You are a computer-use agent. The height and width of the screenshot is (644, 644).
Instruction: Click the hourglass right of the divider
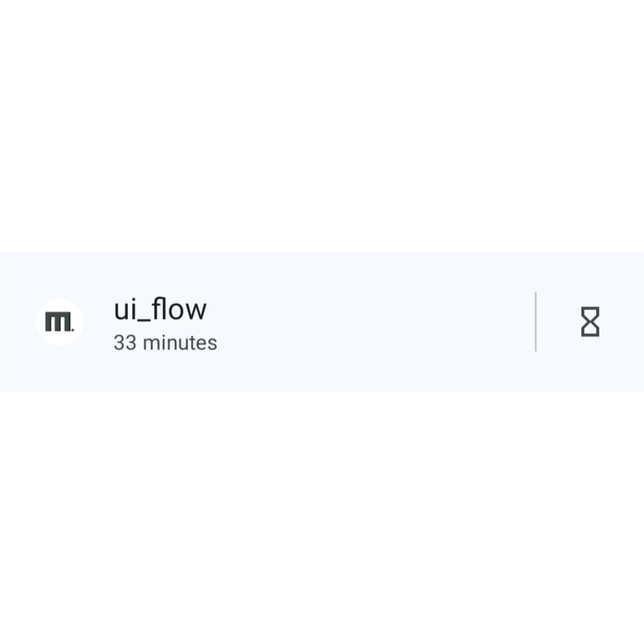(x=590, y=322)
